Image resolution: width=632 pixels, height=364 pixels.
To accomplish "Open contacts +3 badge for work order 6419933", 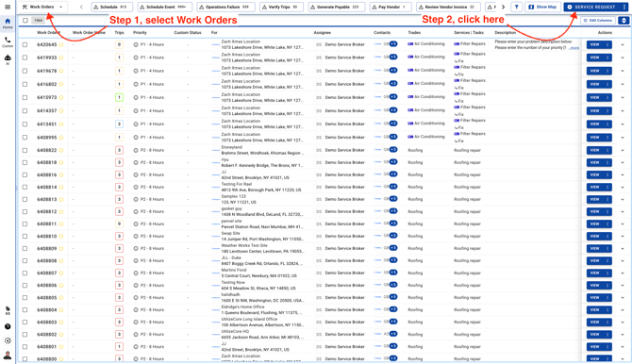I will pyautogui.click(x=393, y=57).
